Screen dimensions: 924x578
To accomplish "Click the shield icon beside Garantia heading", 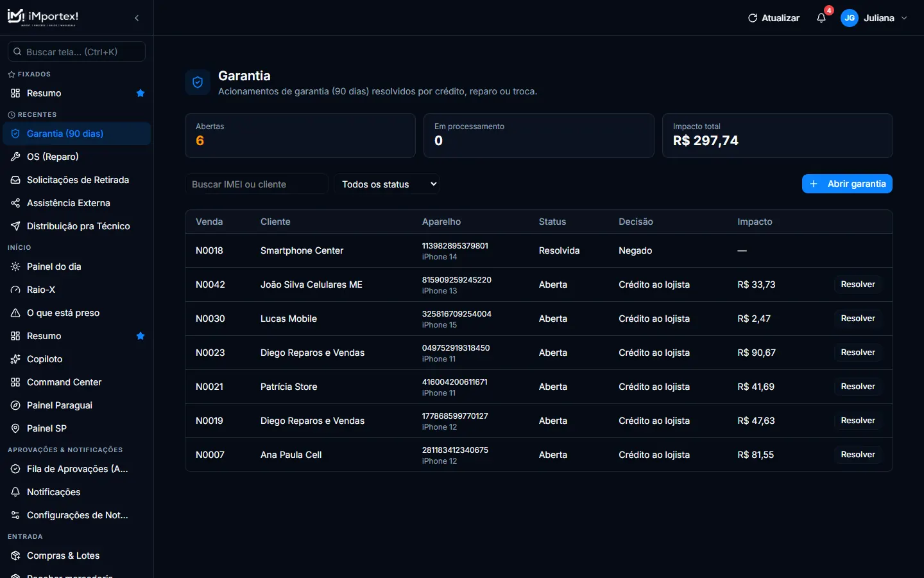I will click(198, 82).
